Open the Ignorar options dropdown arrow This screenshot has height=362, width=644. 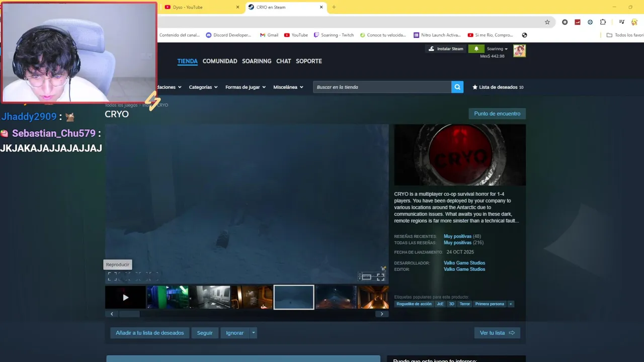[x=253, y=333]
